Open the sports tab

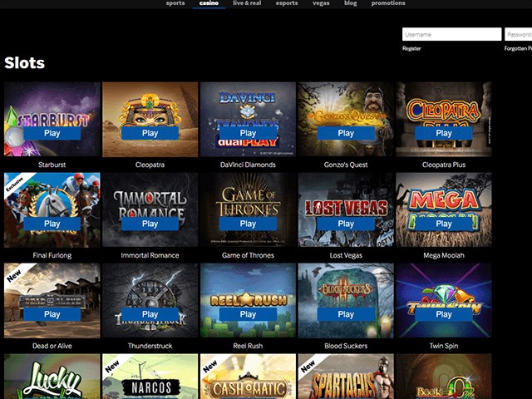[x=175, y=3]
